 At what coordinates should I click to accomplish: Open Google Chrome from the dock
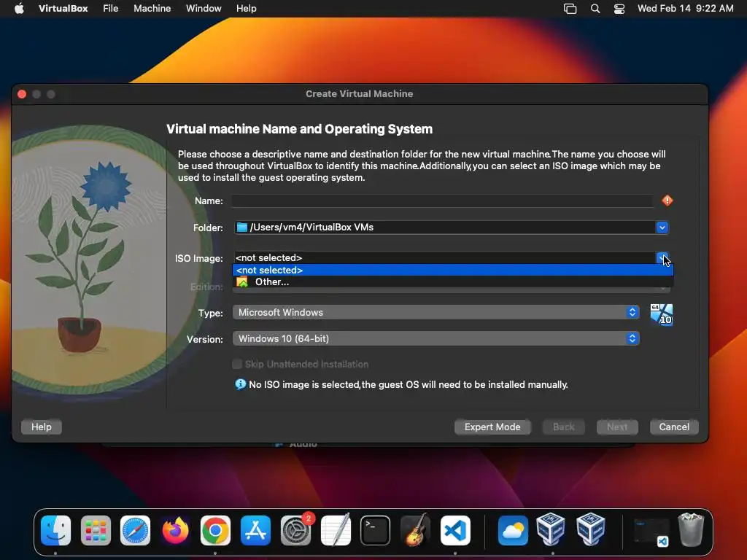[x=215, y=530]
